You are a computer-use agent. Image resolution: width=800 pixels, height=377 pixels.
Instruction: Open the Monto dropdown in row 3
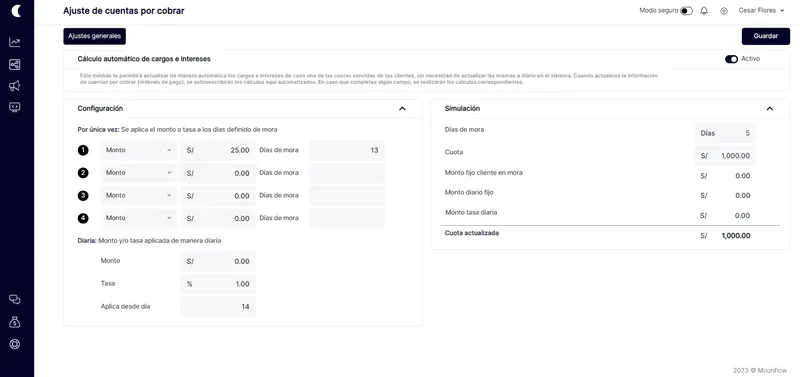[139, 195]
